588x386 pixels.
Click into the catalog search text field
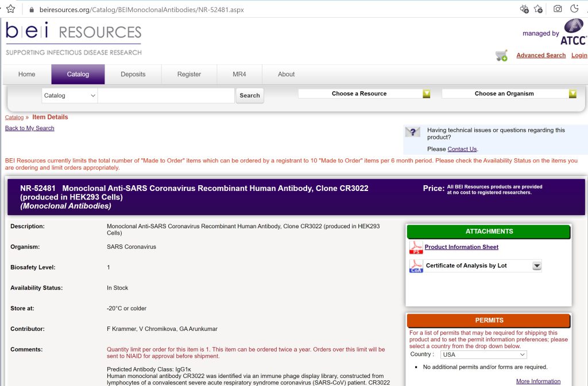[166, 95]
